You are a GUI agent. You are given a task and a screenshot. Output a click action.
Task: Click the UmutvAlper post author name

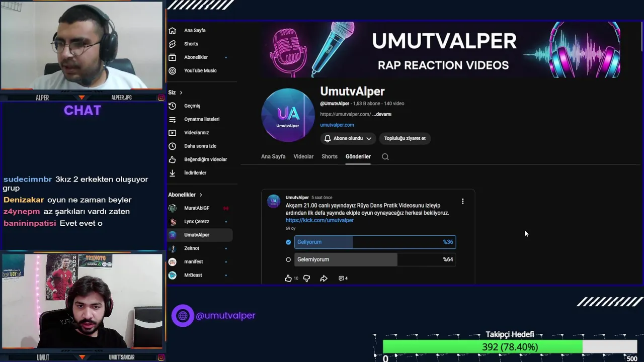(297, 198)
